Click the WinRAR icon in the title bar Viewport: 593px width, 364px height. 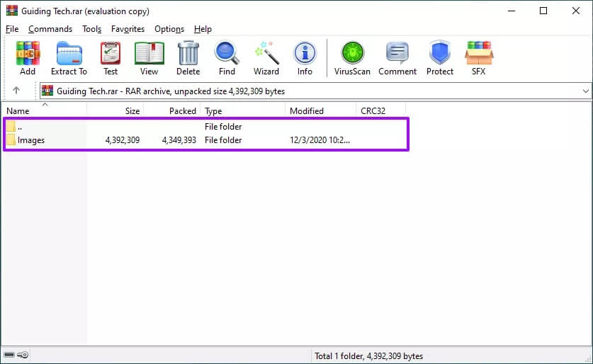pyautogui.click(x=12, y=11)
